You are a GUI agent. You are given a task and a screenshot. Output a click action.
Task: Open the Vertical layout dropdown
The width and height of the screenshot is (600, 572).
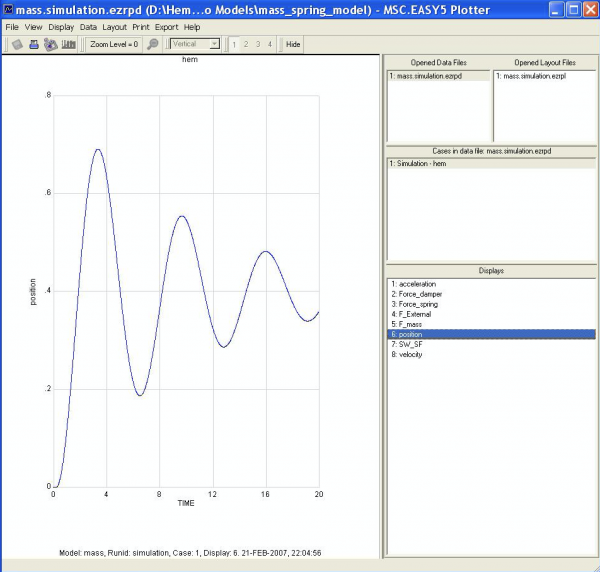[x=214, y=44]
